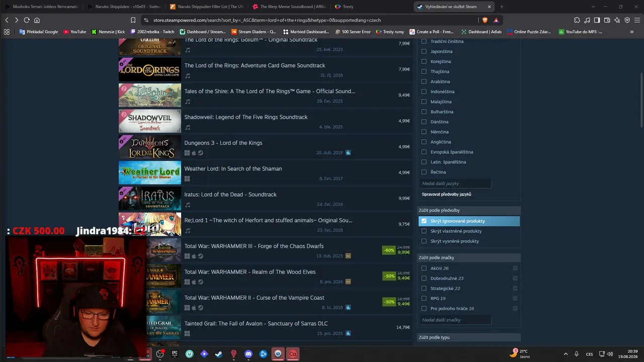Switch to the Mushoku Tensei tab

point(42,7)
